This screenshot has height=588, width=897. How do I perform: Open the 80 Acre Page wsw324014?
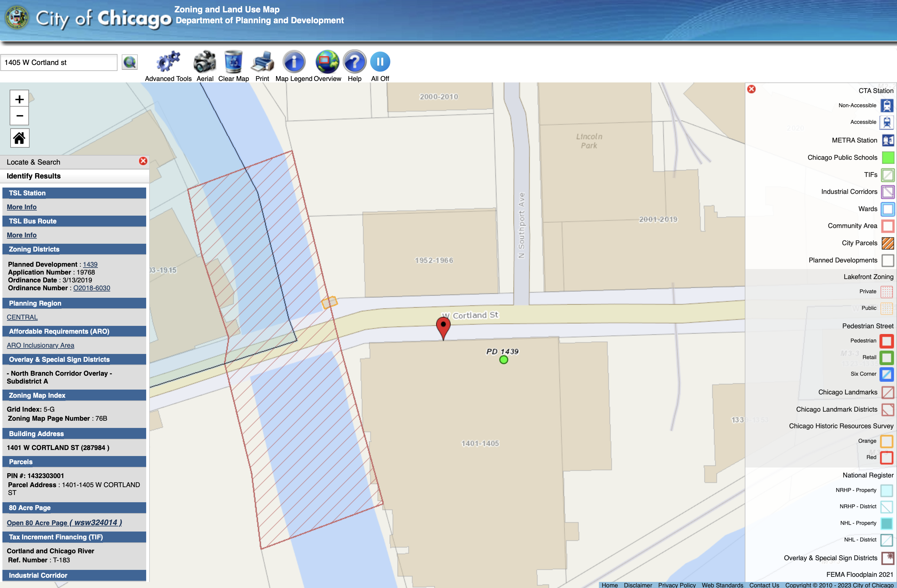[x=64, y=523]
